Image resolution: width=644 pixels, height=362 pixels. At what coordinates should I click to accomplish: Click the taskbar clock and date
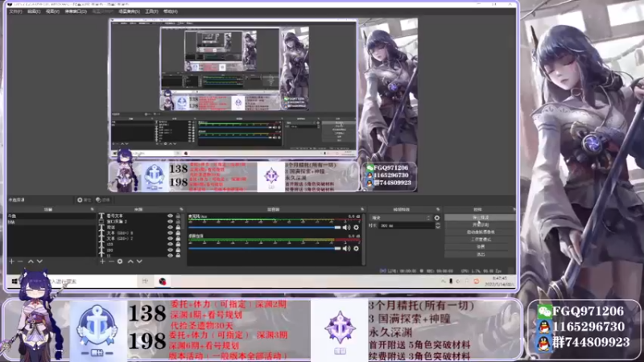(x=500, y=281)
